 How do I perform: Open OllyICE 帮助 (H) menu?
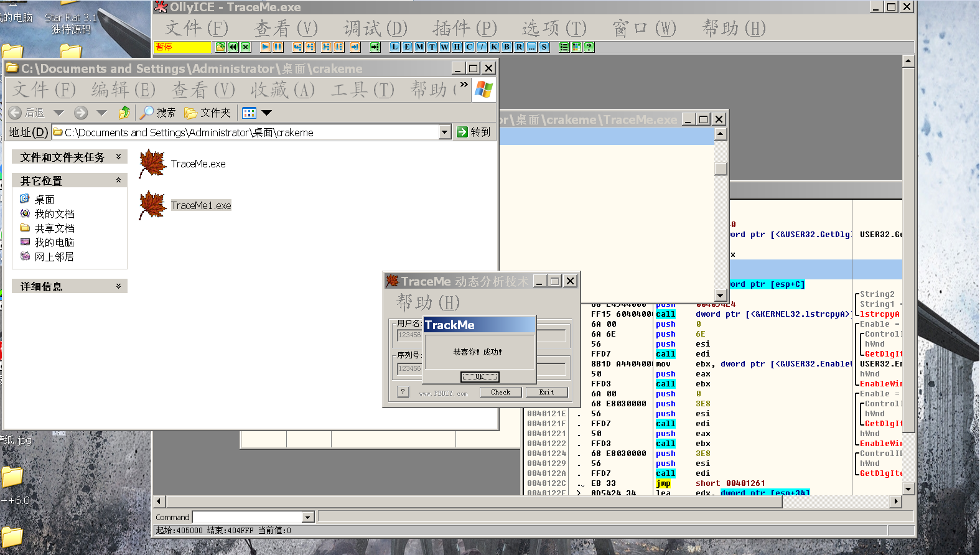tap(734, 28)
